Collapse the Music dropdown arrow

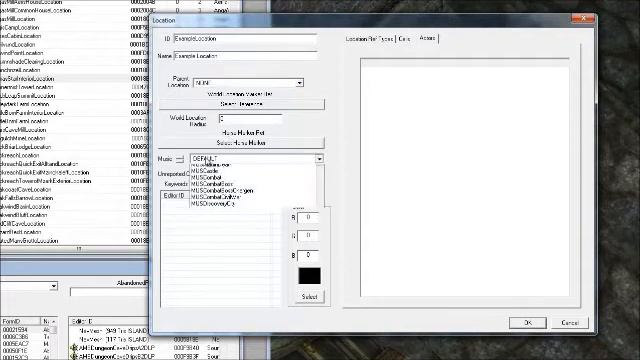pos(319,159)
